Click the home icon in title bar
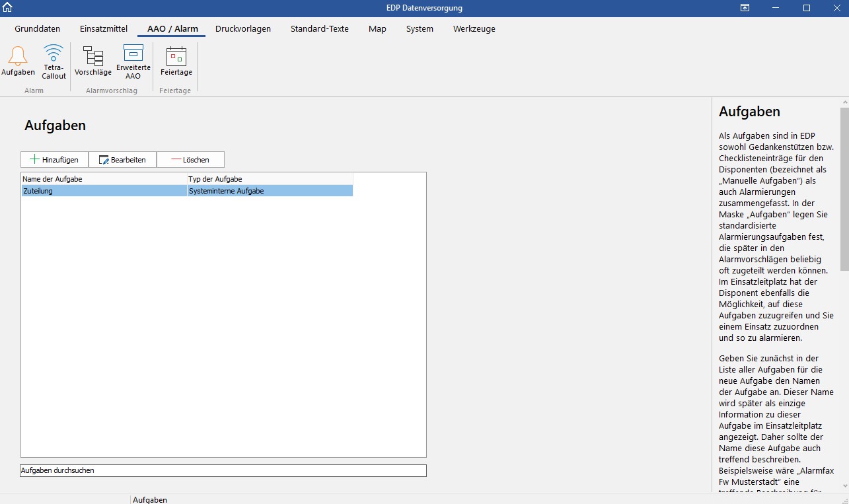849x504 pixels. (8, 8)
